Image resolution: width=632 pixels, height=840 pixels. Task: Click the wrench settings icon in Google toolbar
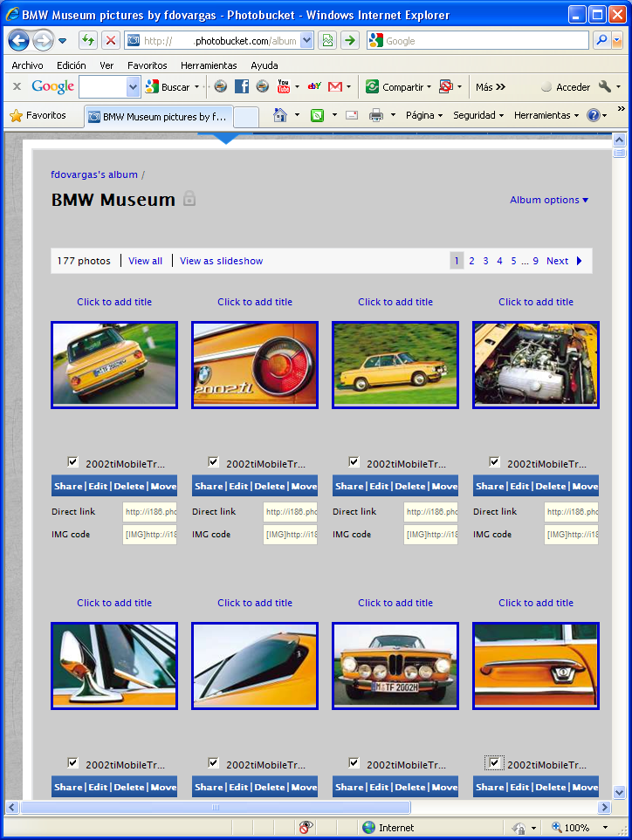point(605,86)
